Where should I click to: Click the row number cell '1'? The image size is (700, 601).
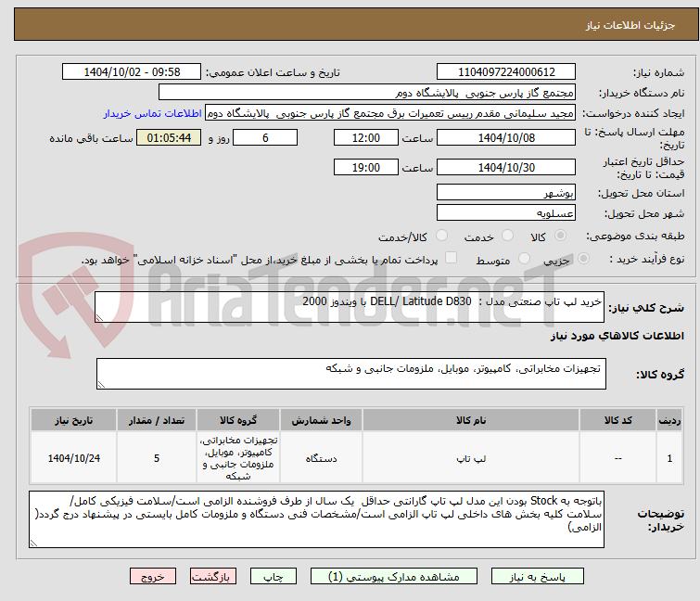tap(669, 458)
